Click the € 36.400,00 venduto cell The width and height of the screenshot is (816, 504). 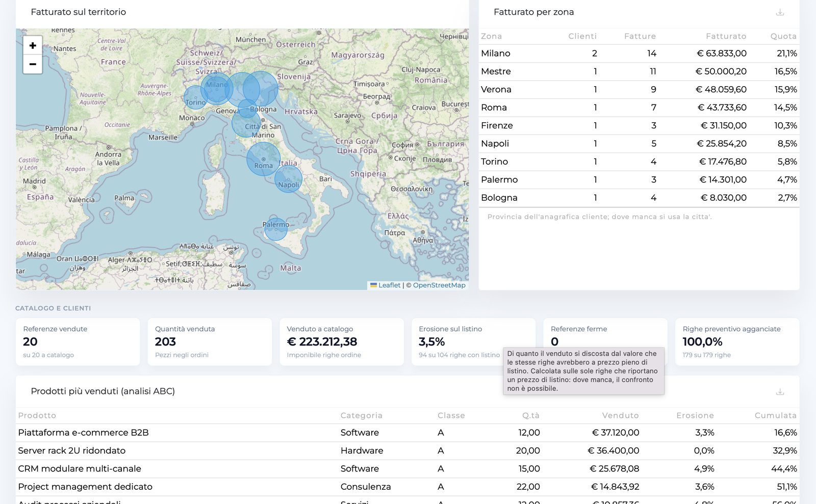(614, 451)
